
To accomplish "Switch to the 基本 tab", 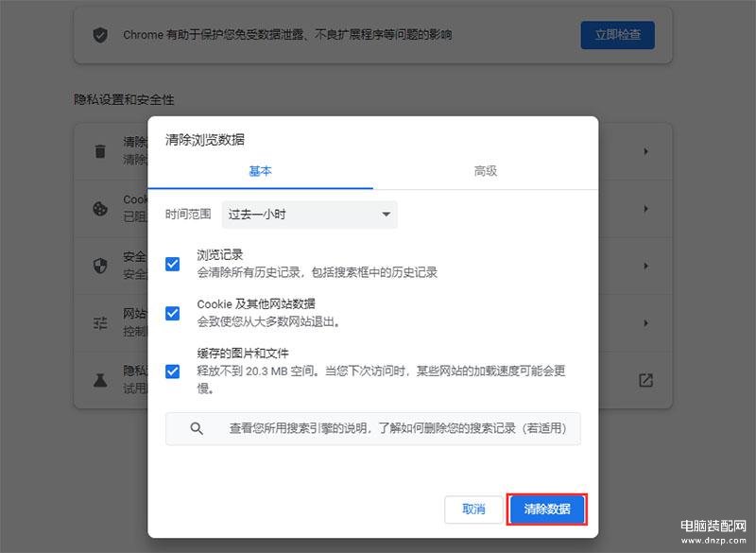I will tap(261, 171).
